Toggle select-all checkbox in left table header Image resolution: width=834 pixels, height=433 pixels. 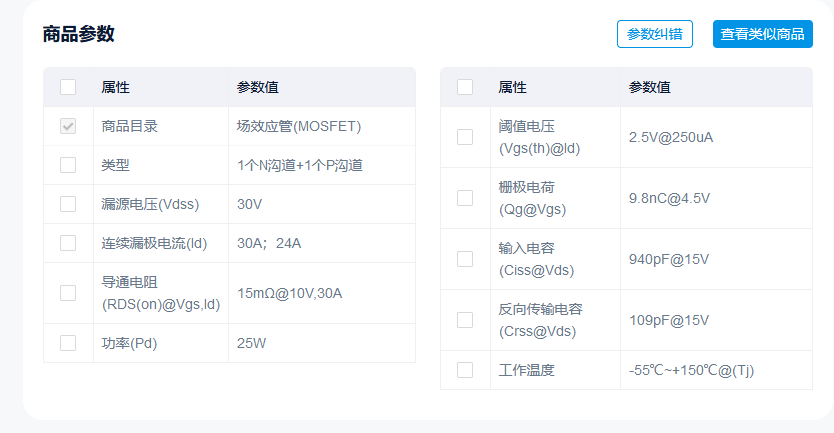point(68,87)
